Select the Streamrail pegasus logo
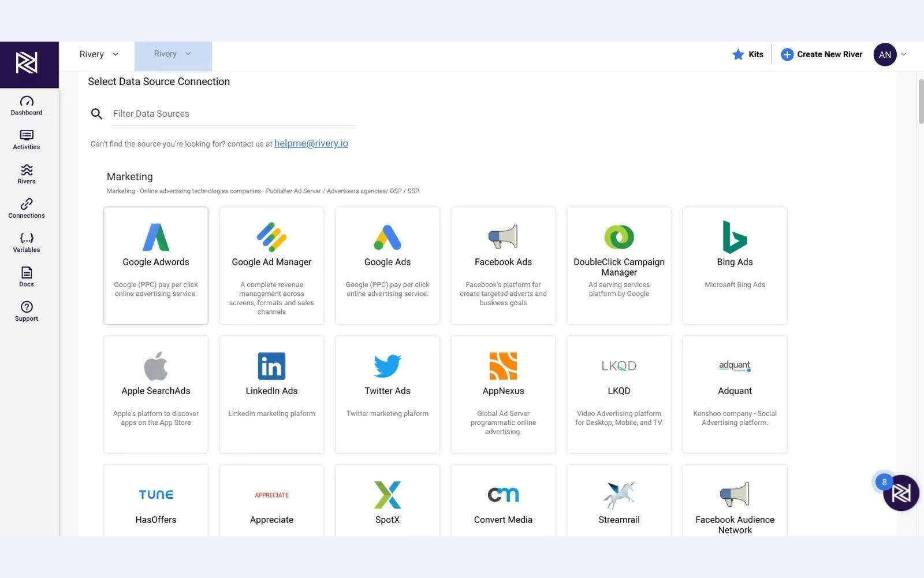Screen dimensions: 924x578 pyautogui.click(x=619, y=495)
